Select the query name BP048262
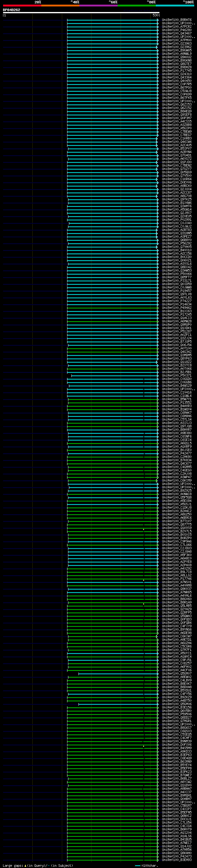This screenshot has height=868, width=197. [11, 10]
